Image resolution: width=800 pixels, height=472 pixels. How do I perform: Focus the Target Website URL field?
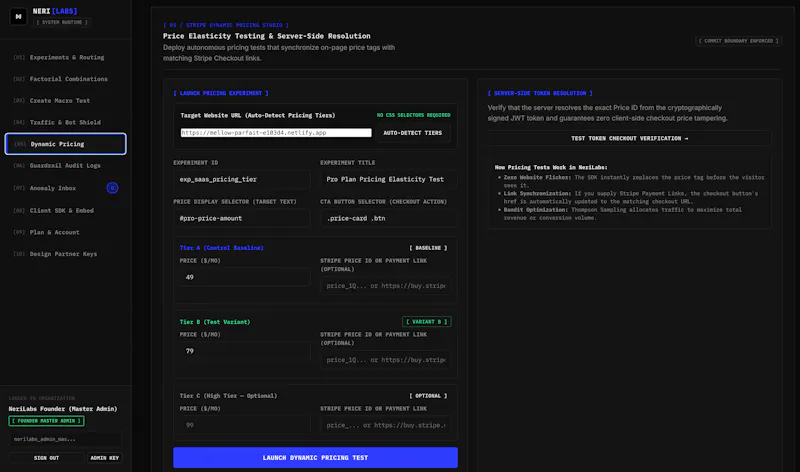[x=276, y=133]
